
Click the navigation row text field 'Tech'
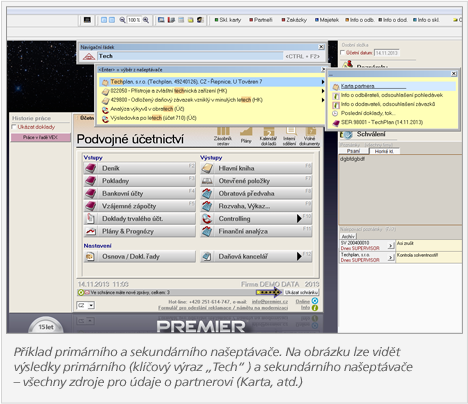click(x=190, y=56)
